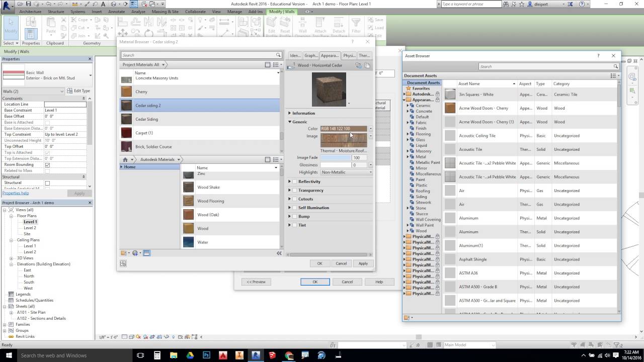The image size is (644, 362).
Task: Click the Modify tool in the ribbon
Action: [x=11, y=28]
